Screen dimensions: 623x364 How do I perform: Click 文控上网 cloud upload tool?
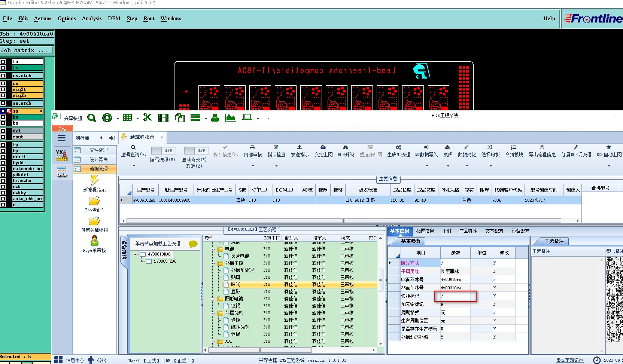(x=323, y=151)
